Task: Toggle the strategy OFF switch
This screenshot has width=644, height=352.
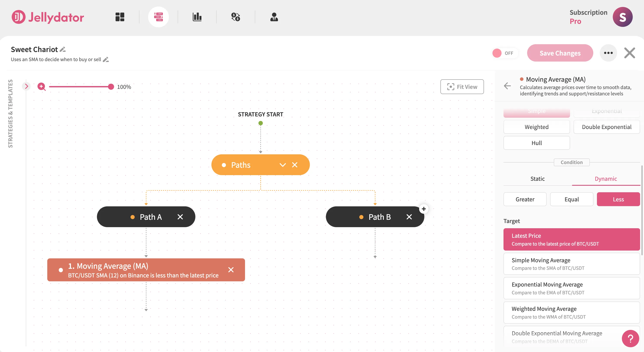Action: 505,53
